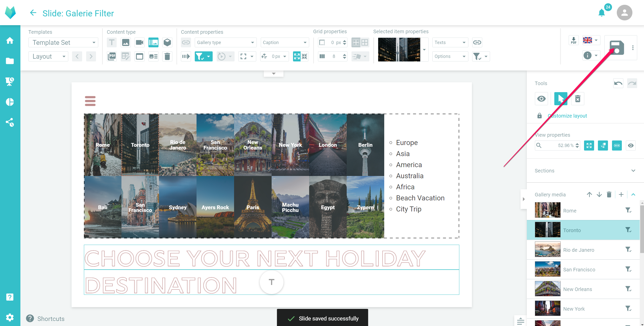644x326 pixels.
Task: Select the Asia filter entry
Action: pyautogui.click(x=403, y=154)
